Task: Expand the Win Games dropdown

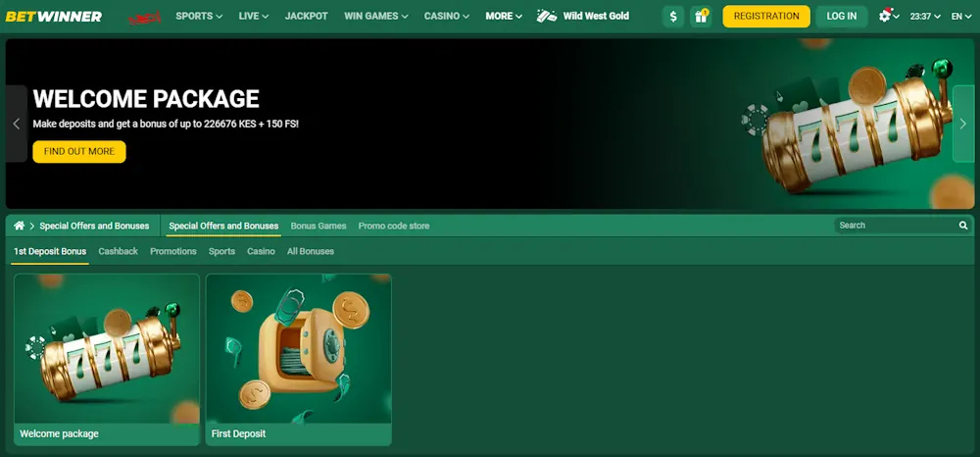Action: (x=376, y=17)
